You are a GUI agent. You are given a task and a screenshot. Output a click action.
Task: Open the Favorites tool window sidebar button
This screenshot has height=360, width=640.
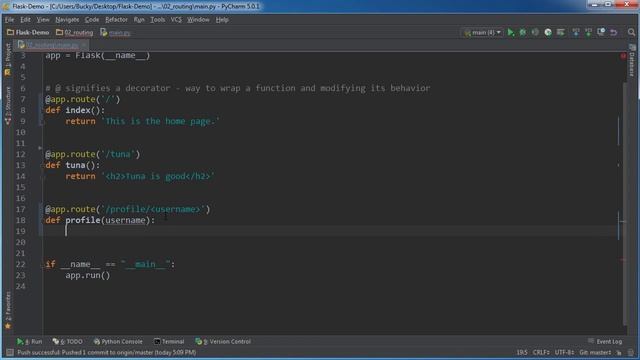pyautogui.click(x=8, y=310)
